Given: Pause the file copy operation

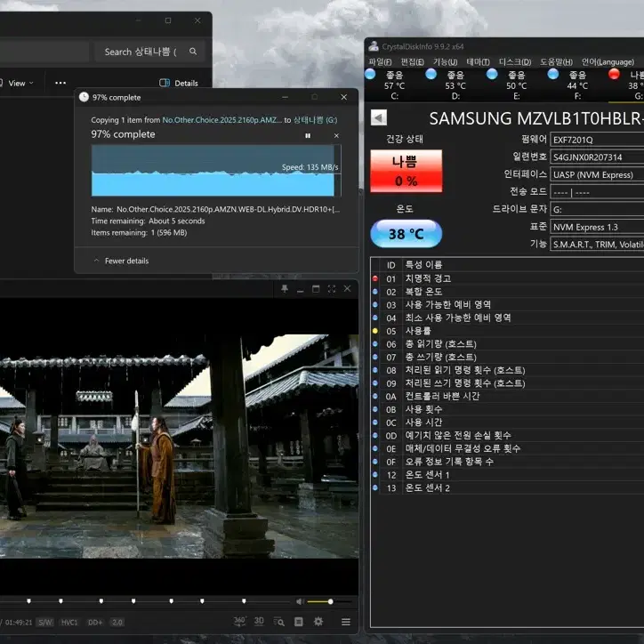Looking at the screenshot, I should click(308, 135).
